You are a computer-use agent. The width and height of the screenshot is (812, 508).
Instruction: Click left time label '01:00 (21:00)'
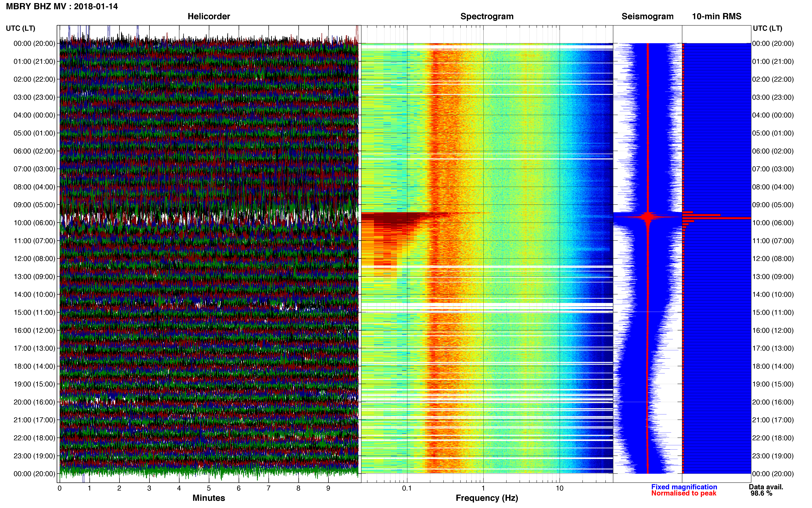(34, 62)
